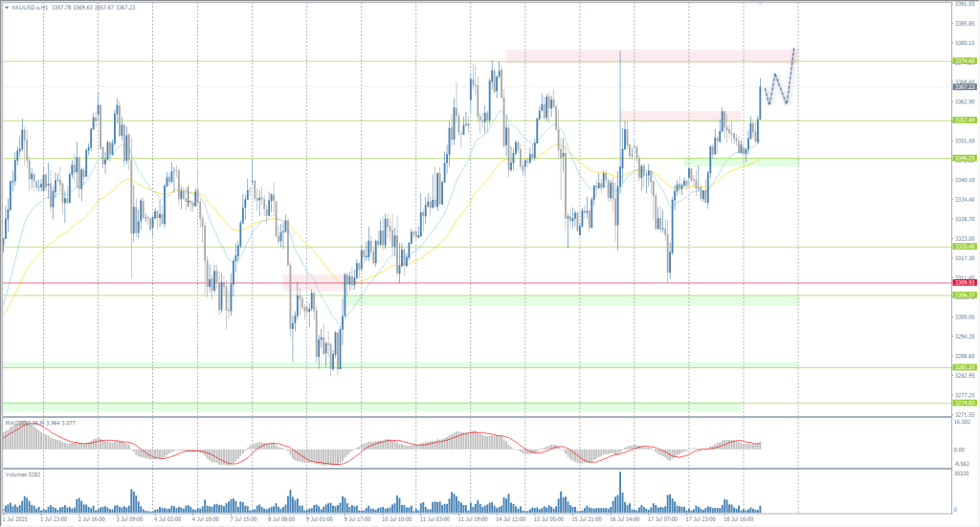Click the '9 Jul 01:00' time axis label
This screenshot has width=980, height=527.
click(319, 522)
